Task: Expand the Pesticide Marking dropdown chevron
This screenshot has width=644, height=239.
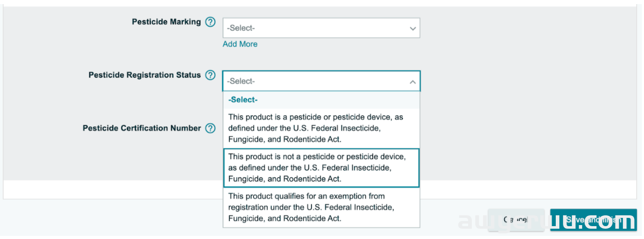Action: pyautogui.click(x=413, y=28)
